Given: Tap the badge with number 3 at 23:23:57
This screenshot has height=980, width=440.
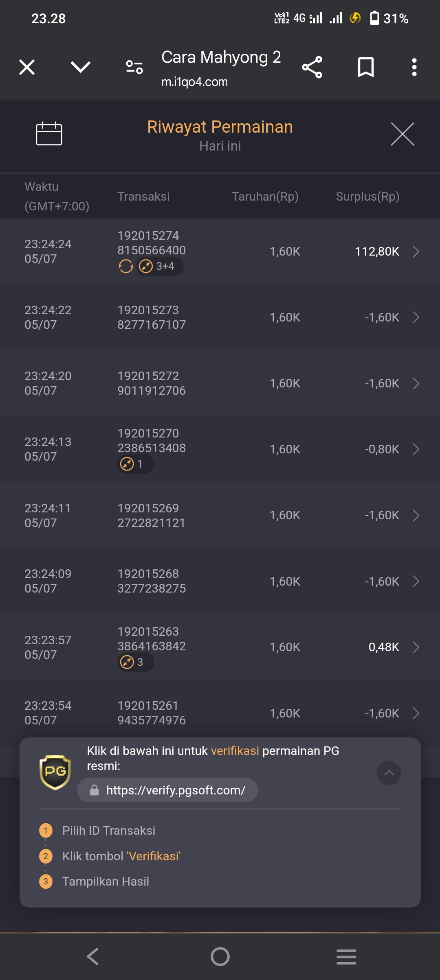Looking at the screenshot, I should pyautogui.click(x=135, y=662).
